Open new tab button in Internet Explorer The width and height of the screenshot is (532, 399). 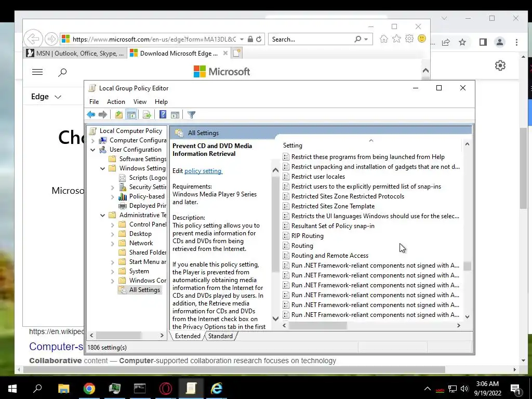coord(237,53)
